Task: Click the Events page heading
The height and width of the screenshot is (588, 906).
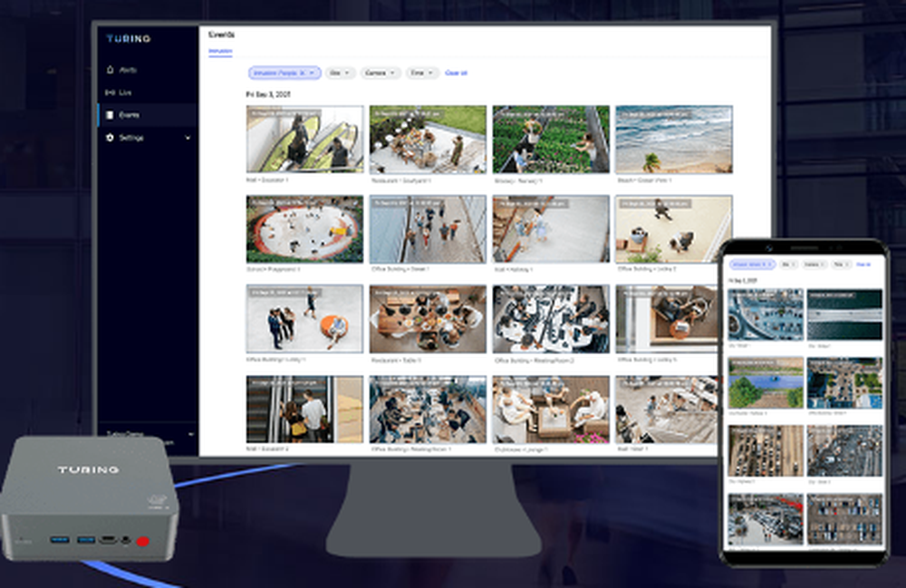Action: pos(221,34)
